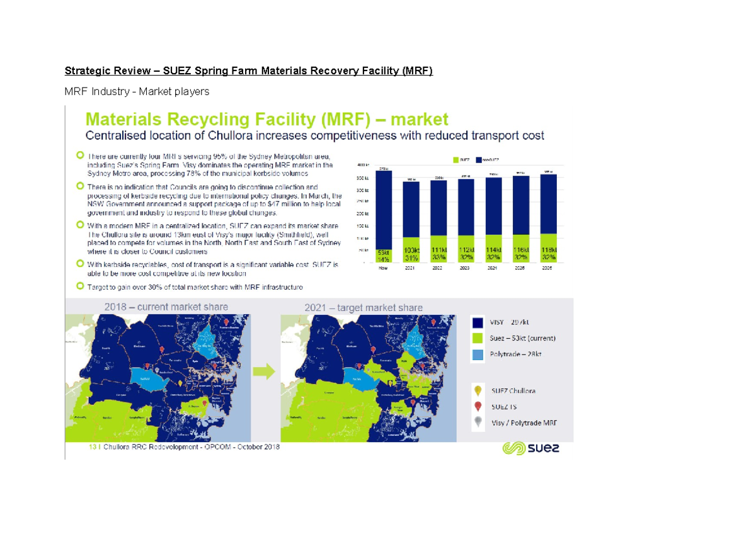756x534 pixels.
Task: Click the SUEZ logo at bottom right
Action: (532, 449)
